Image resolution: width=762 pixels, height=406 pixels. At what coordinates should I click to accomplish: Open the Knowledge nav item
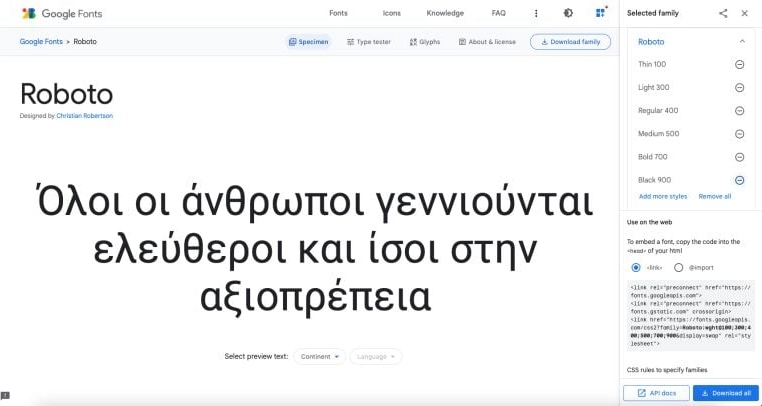[x=445, y=13]
